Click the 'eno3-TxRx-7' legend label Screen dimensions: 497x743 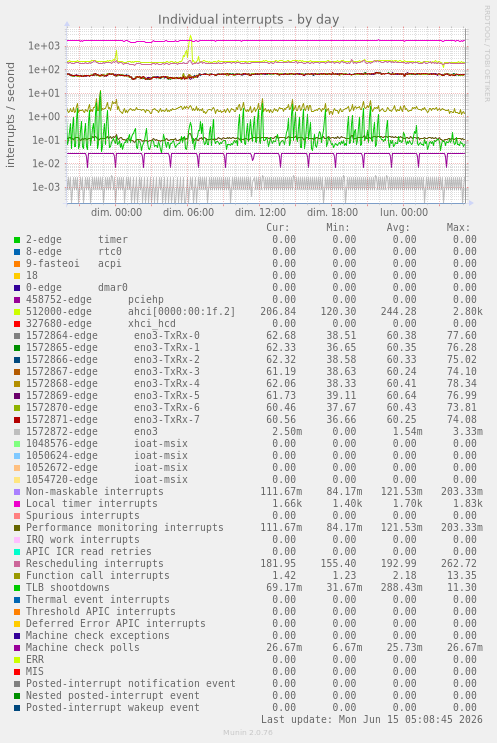click(167, 420)
